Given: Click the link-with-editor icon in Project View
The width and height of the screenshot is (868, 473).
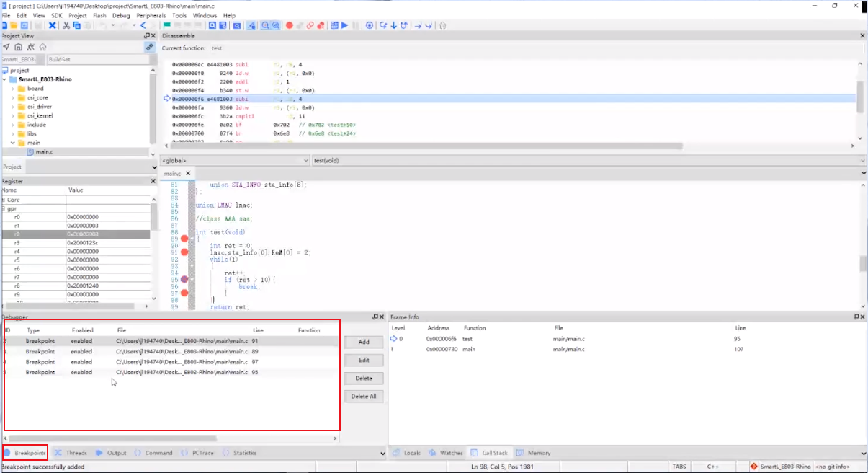Looking at the screenshot, I should [150, 47].
